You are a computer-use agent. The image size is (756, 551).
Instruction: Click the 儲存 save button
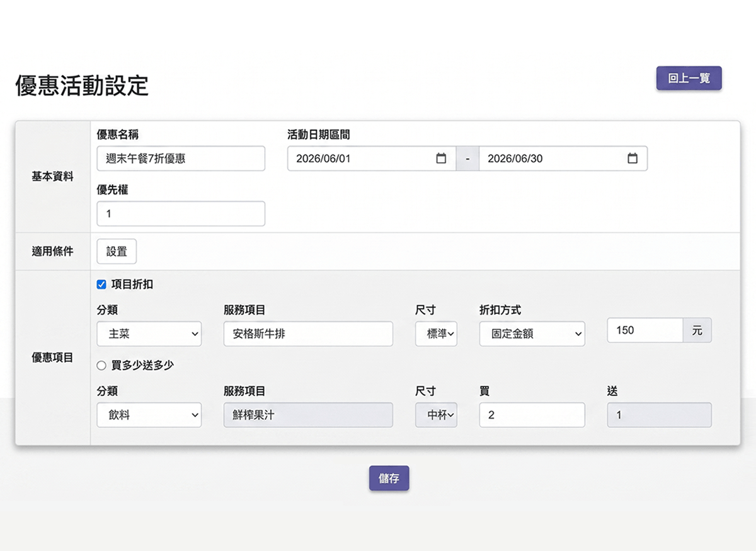tap(389, 478)
